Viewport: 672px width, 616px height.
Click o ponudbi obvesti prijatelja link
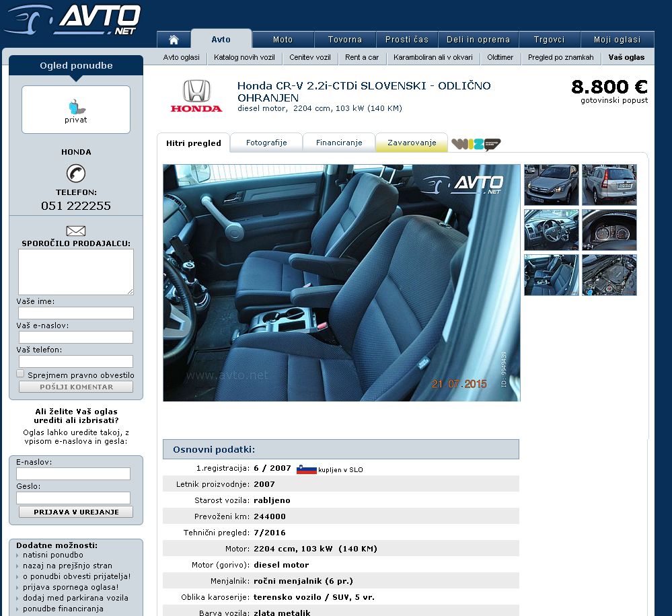coord(77,576)
